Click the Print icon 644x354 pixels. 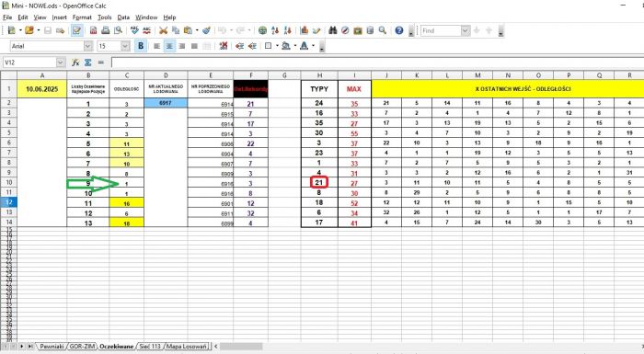tap(106, 30)
